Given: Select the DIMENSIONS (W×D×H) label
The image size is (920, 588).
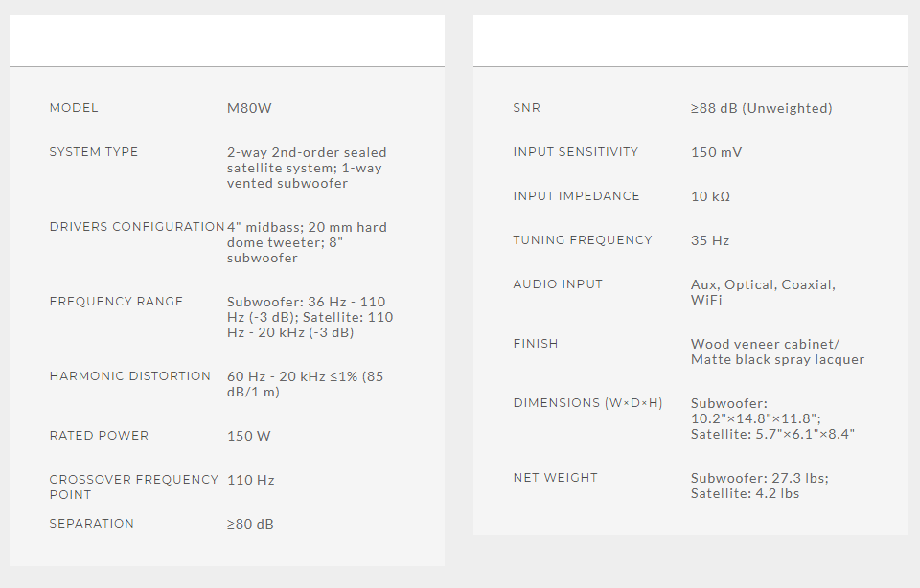Looking at the screenshot, I should coord(588,403).
